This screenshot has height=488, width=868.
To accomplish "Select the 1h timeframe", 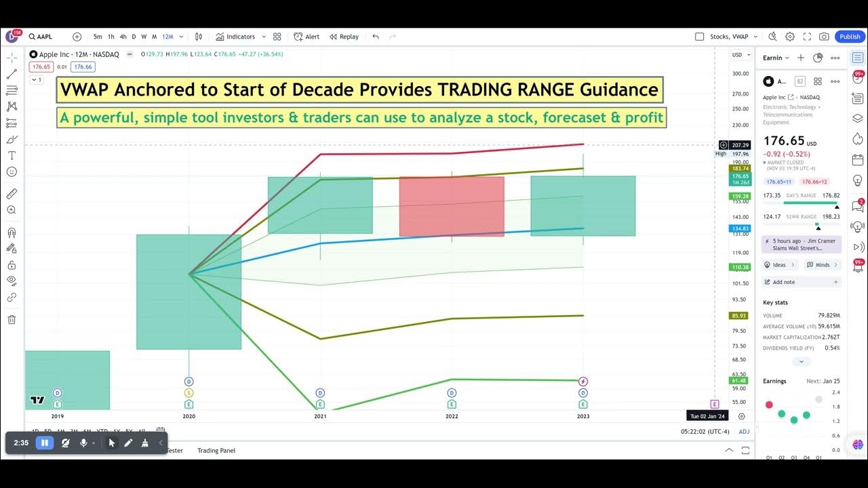I will pyautogui.click(x=111, y=37).
